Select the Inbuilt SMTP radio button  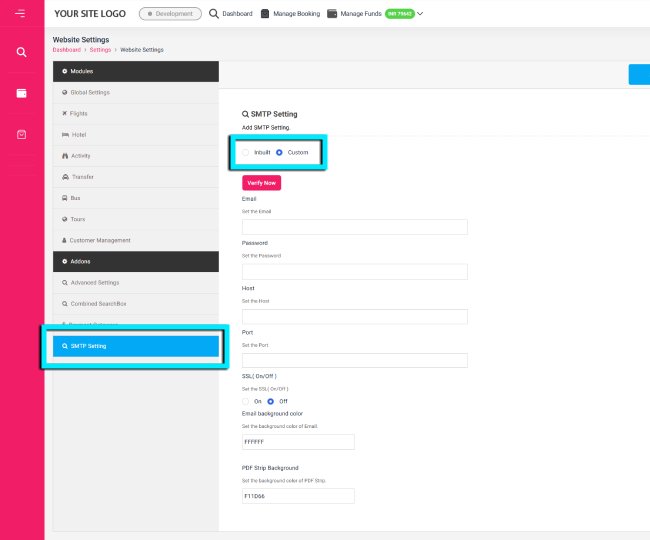[x=246, y=152]
